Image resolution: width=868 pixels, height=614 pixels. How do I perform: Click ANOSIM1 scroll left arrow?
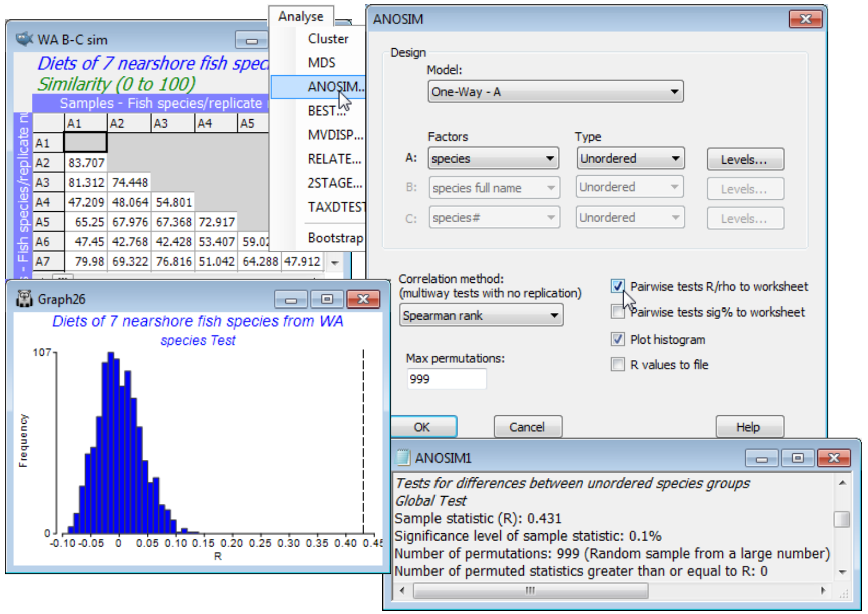pos(403,591)
